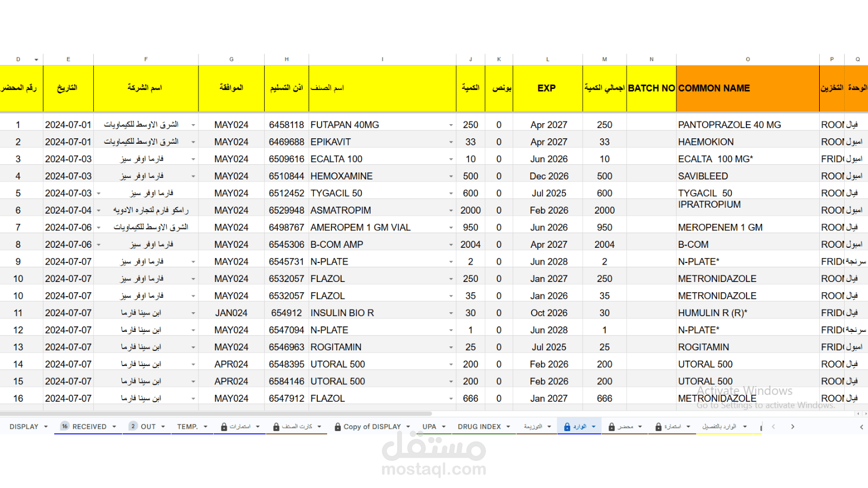Click the horizontal scrollbar below the table
The width and height of the screenshot is (868, 488).
[x=217, y=414]
